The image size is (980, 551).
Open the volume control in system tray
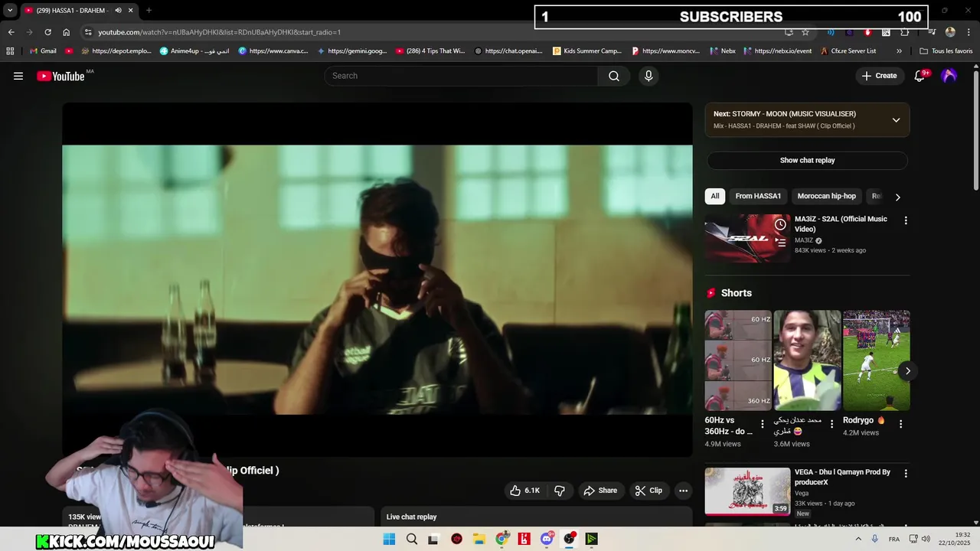925,539
